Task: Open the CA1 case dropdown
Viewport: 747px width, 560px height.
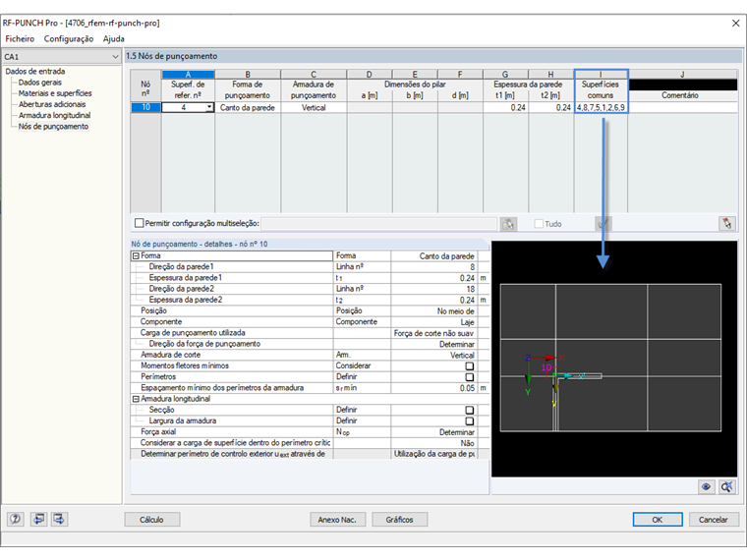Action: 115,57
